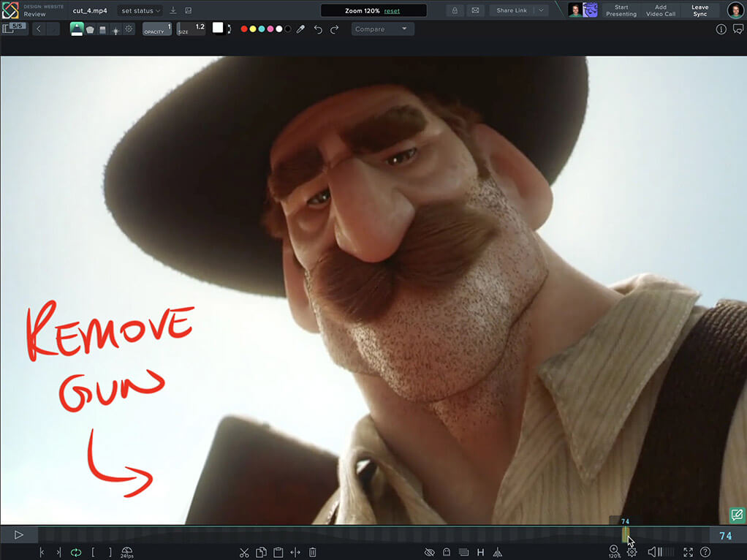Open the viewer settings gear
This screenshot has height=560, width=747.
tap(632, 553)
